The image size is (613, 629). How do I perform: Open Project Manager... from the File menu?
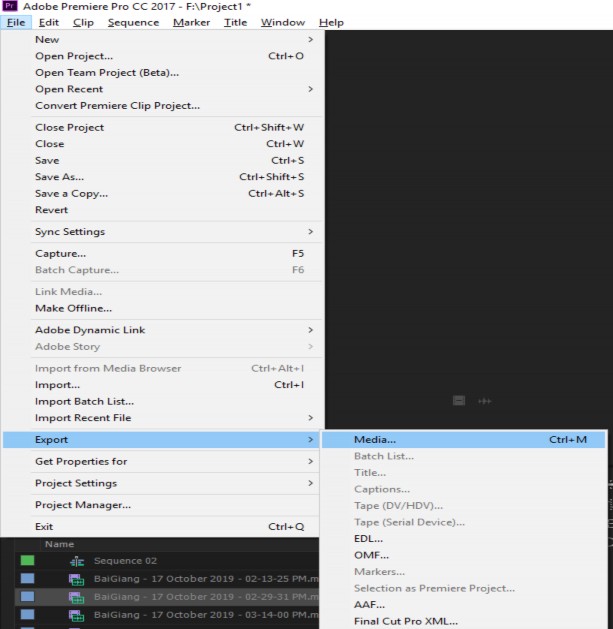[x=83, y=505]
